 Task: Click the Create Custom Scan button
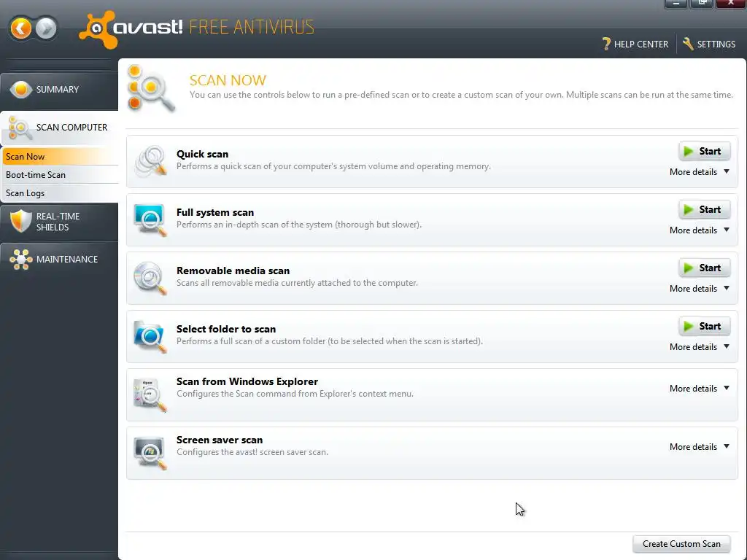pyautogui.click(x=681, y=544)
